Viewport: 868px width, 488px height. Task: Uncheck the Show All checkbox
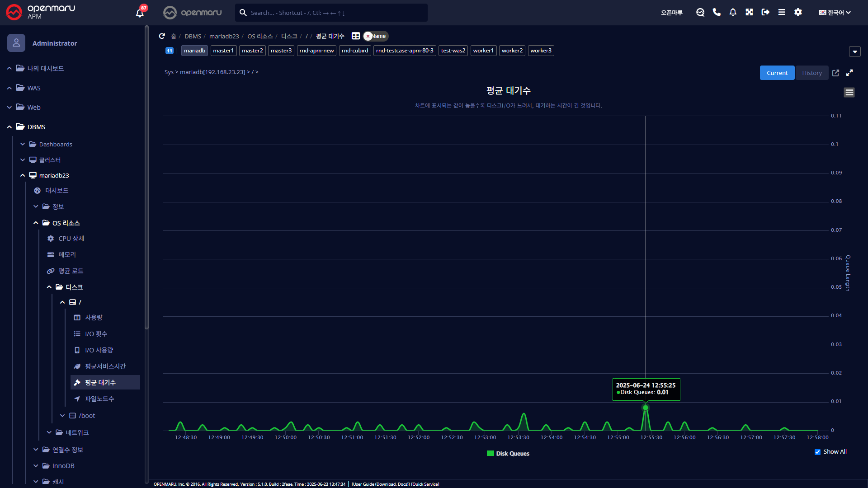tap(817, 452)
